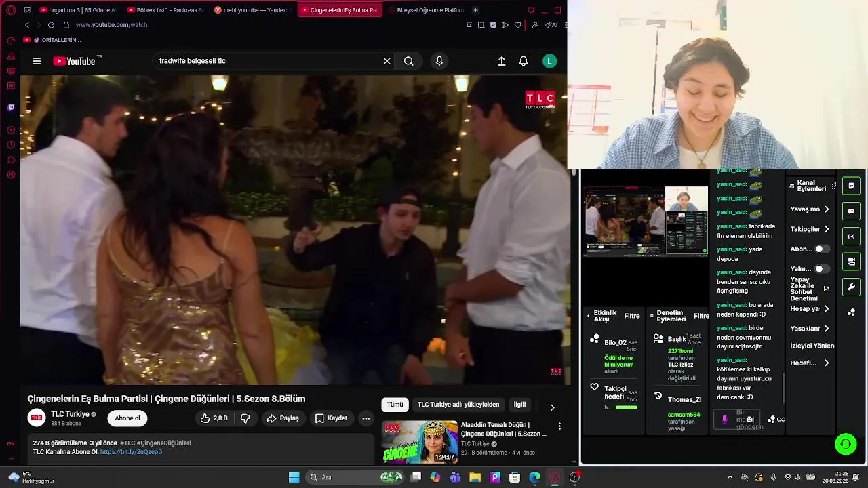
Task: Open the YouTube upload/create icon
Action: click(x=502, y=61)
